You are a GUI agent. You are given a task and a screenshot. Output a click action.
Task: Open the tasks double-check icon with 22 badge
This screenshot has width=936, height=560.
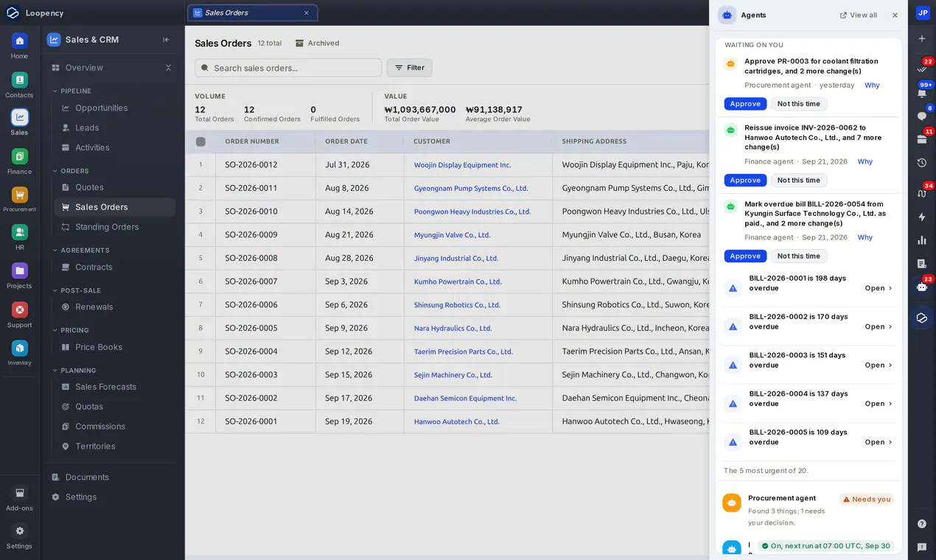(x=922, y=68)
